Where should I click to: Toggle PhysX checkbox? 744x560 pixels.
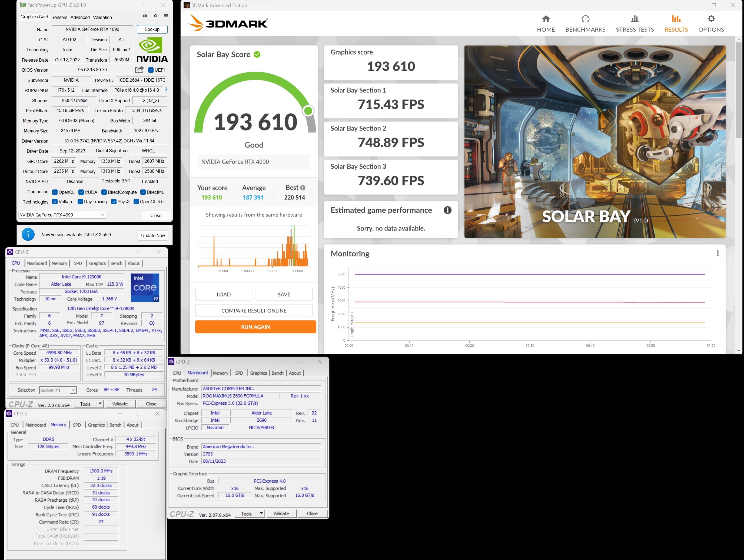point(114,202)
